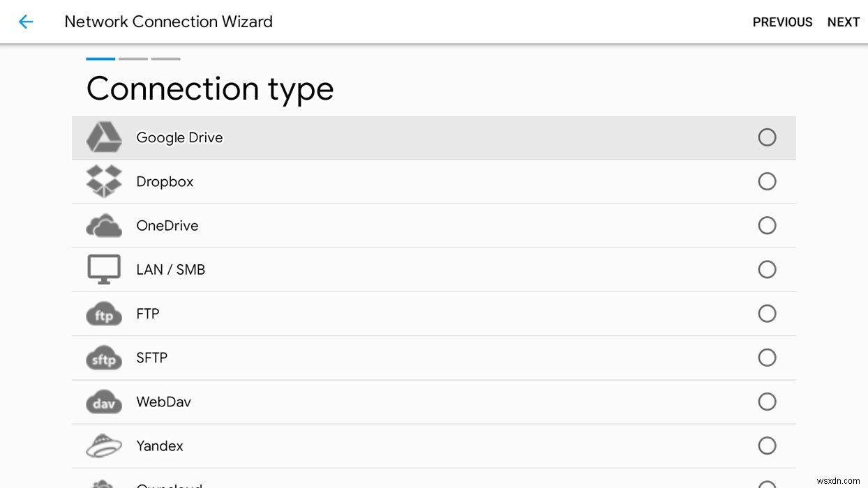This screenshot has height=488, width=868.
Task: Select the OneDrive radio button
Action: click(767, 225)
